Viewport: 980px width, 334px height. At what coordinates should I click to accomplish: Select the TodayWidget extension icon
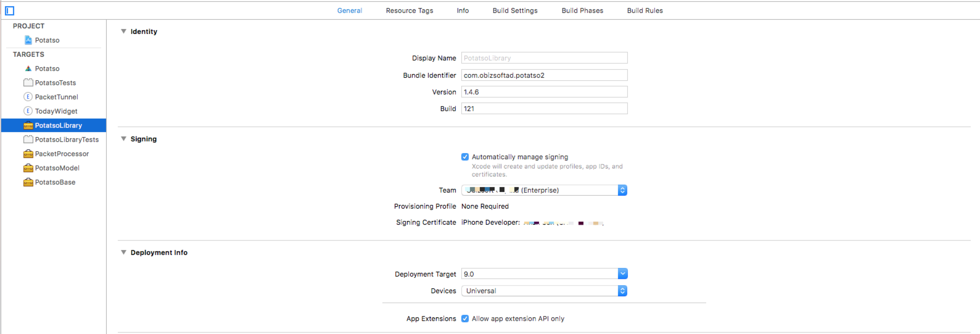click(x=28, y=111)
